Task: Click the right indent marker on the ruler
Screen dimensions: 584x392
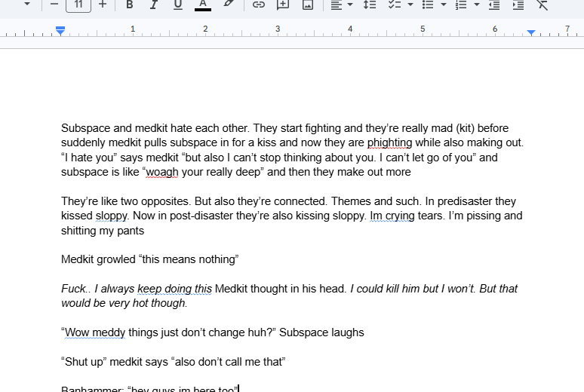Action: tap(531, 32)
